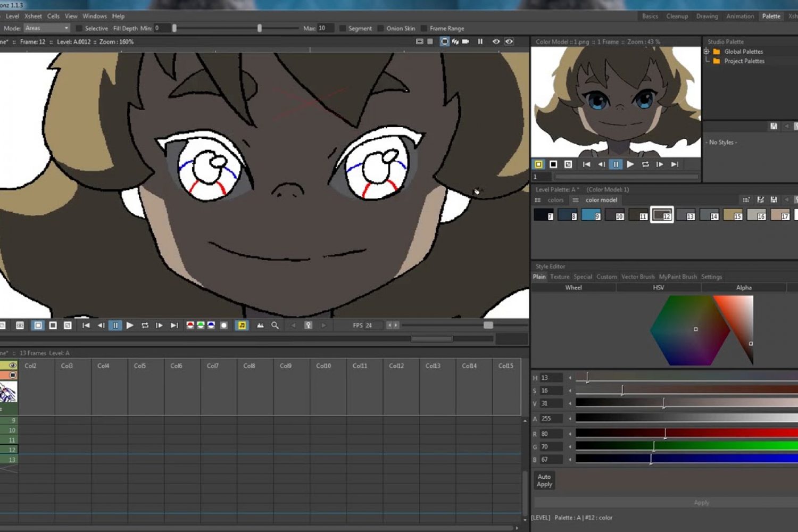Enable the Selective checkbox
Image resolution: width=798 pixels, height=532 pixels.
point(79,29)
